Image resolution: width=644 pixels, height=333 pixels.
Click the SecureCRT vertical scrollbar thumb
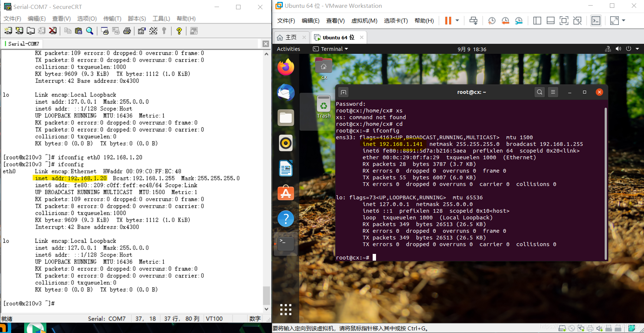[266, 296]
